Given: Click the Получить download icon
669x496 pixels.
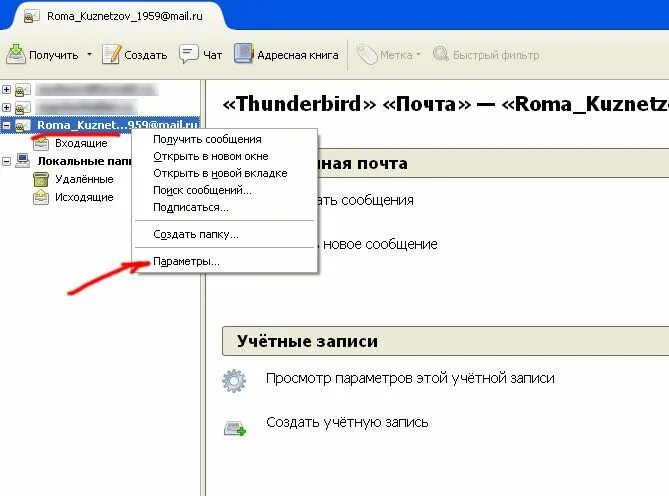Looking at the screenshot, I should point(16,54).
